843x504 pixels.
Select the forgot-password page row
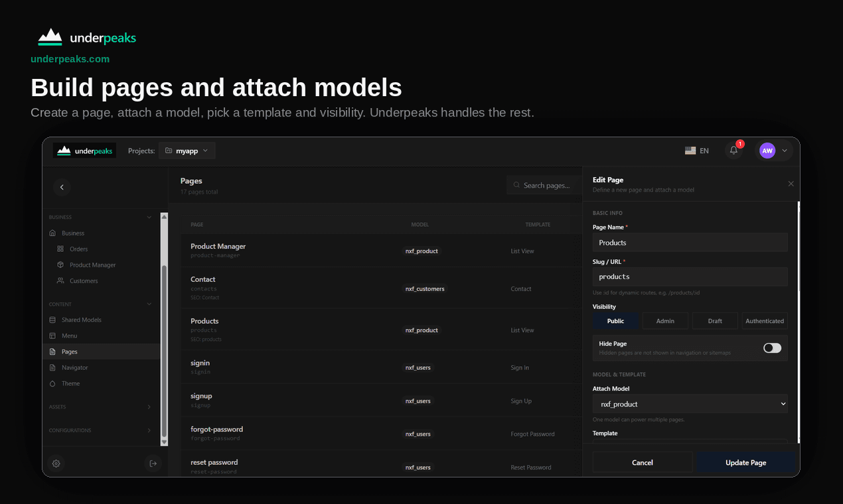[382, 433]
